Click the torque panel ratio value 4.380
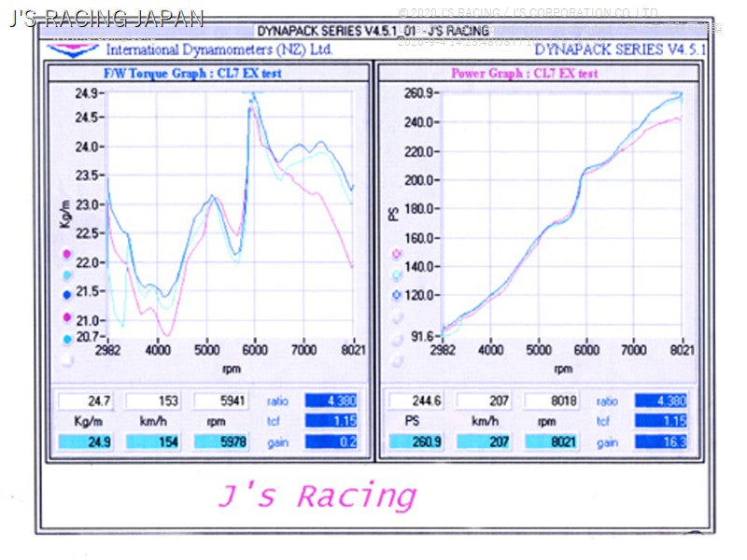Viewport: 747px width, 560px height. click(331, 400)
